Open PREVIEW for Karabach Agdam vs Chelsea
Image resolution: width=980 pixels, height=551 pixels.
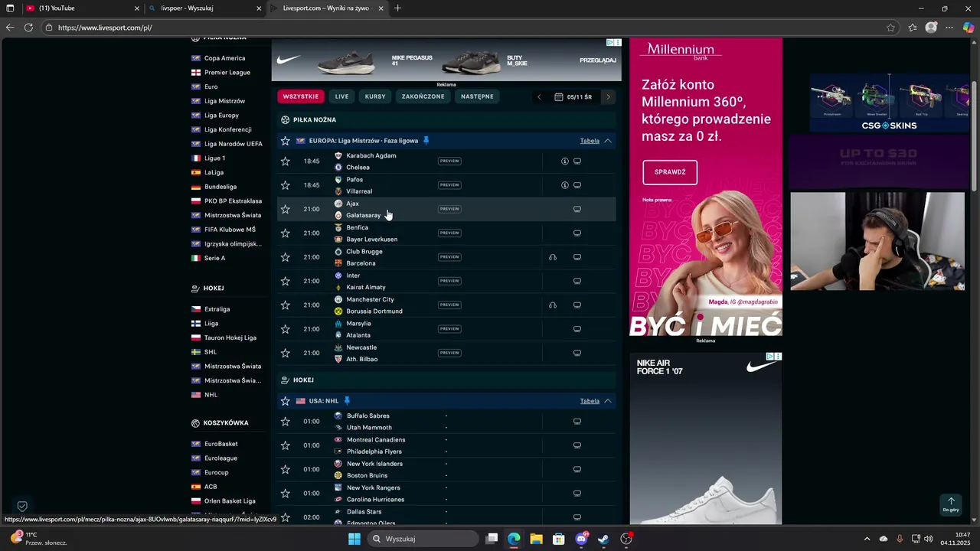(x=449, y=161)
